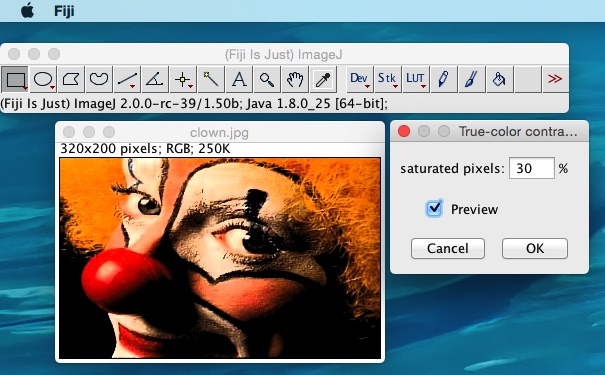Viewport: 605px width, 375px height.
Task: Select the Flood fill tool
Action: click(499, 79)
